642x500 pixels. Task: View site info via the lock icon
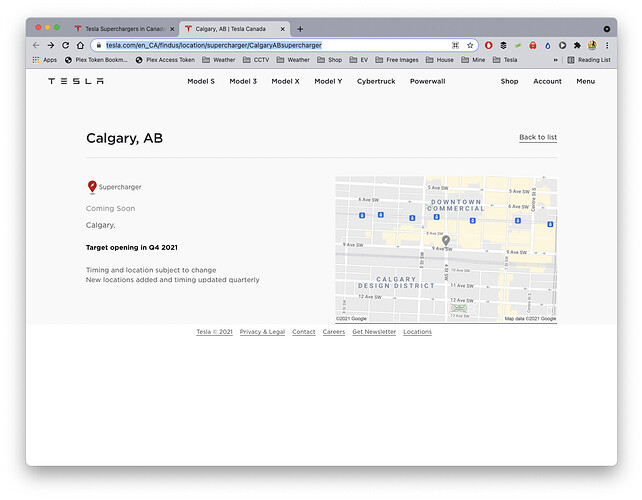tap(98, 45)
